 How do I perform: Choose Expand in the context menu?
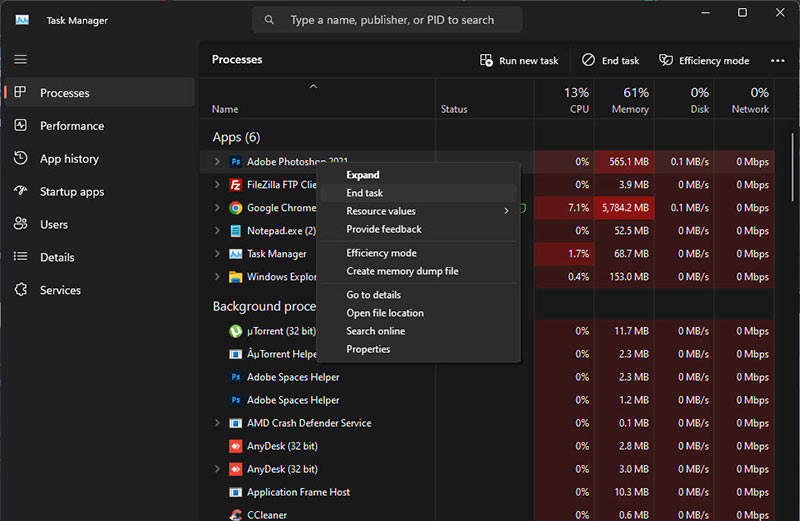click(x=418, y=175)
